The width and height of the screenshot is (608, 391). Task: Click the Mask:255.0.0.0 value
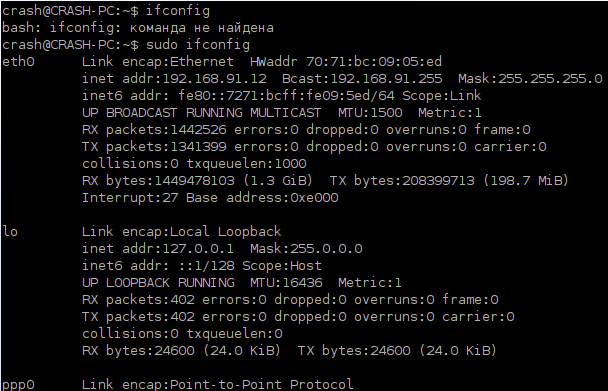tap(306, 249)
